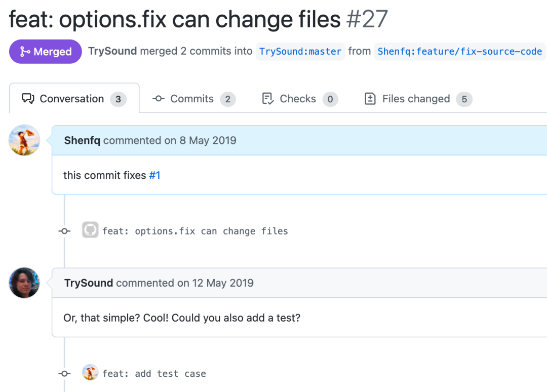Open commit 'feat: add test case'

pyautogui.click(x=154, y=374)
